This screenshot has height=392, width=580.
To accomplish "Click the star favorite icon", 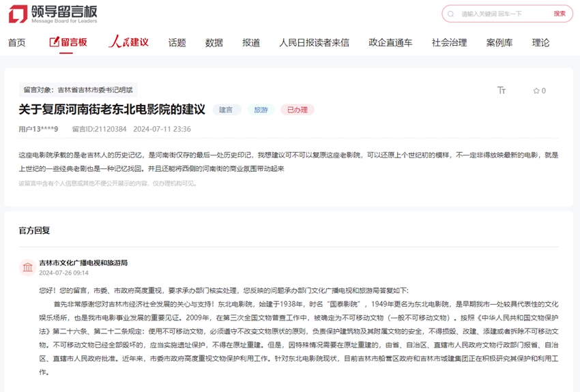I will (x=536, y=91).
